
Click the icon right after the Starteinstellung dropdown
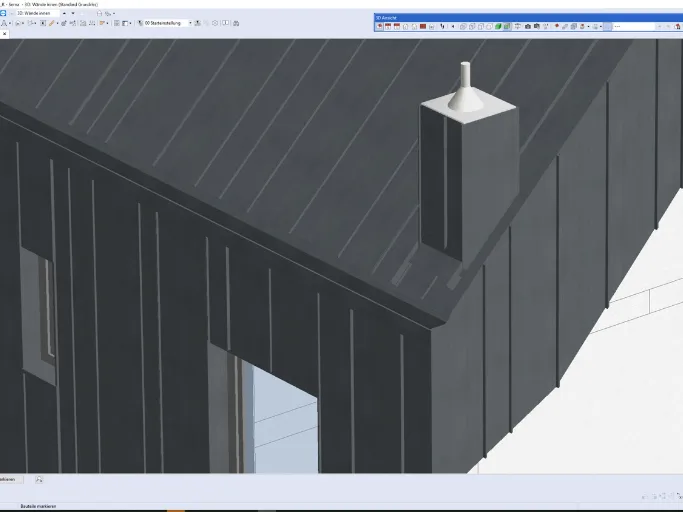coord(198,23)
